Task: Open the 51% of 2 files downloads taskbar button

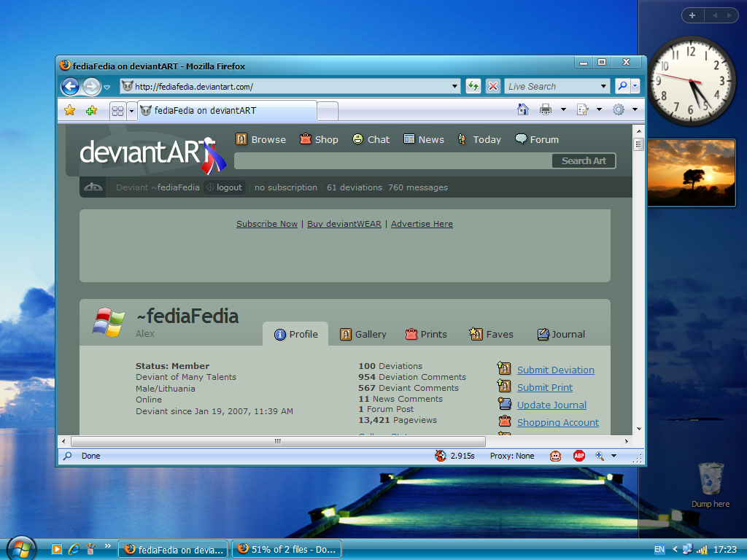Action: coord(287,550)
